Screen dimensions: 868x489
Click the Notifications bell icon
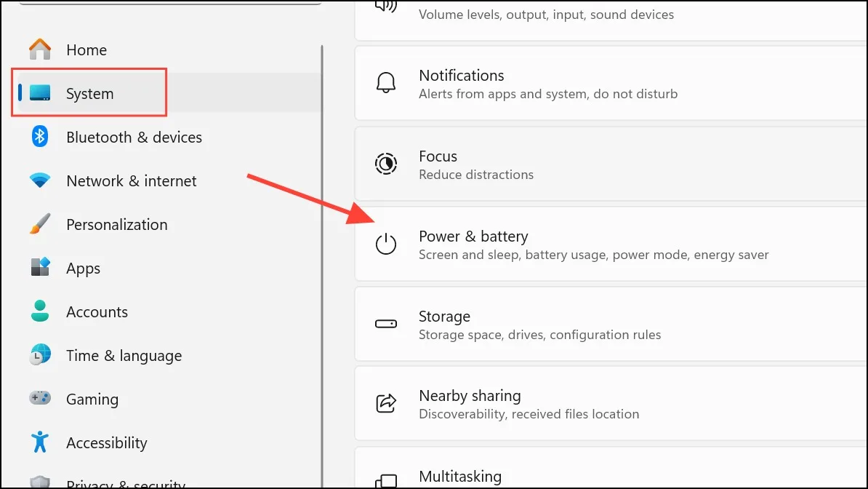tap(386, 83)
